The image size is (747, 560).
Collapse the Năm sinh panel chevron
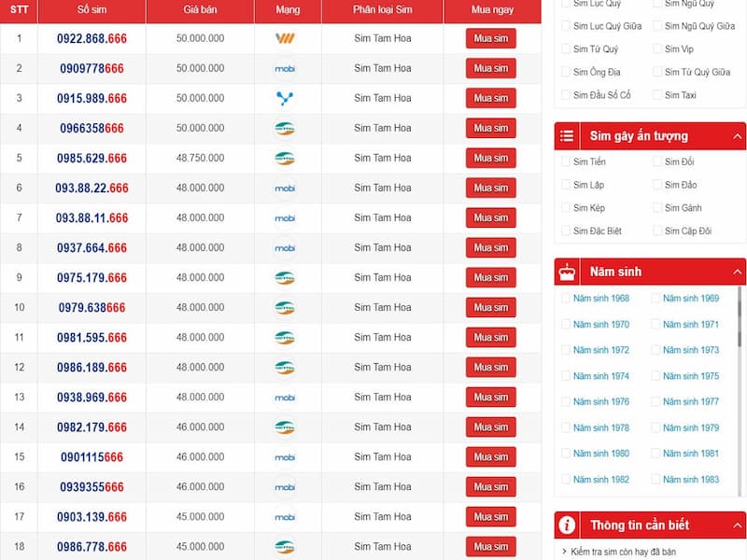pos(737,272)
